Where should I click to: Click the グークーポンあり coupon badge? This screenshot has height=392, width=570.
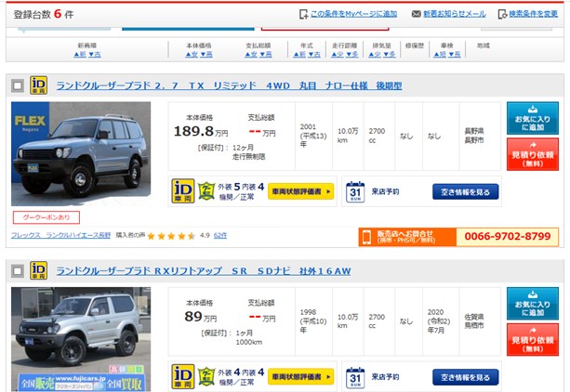(x=46, y=217)
